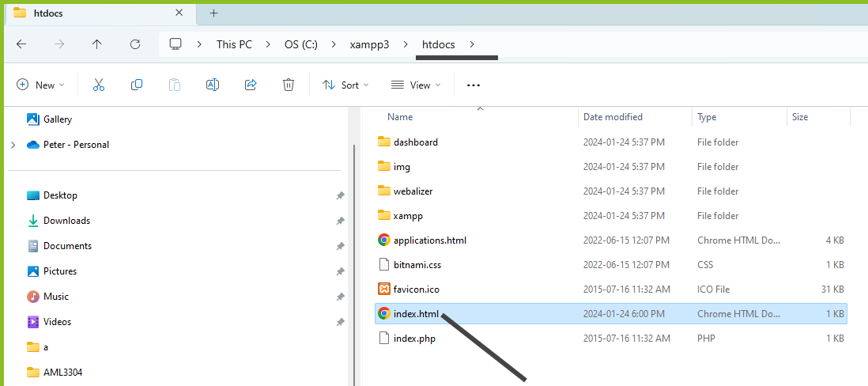This screenshot has width=868, height=386.
Task: Open the Sort dropdown menu
Action: click(x=345, y=85)
